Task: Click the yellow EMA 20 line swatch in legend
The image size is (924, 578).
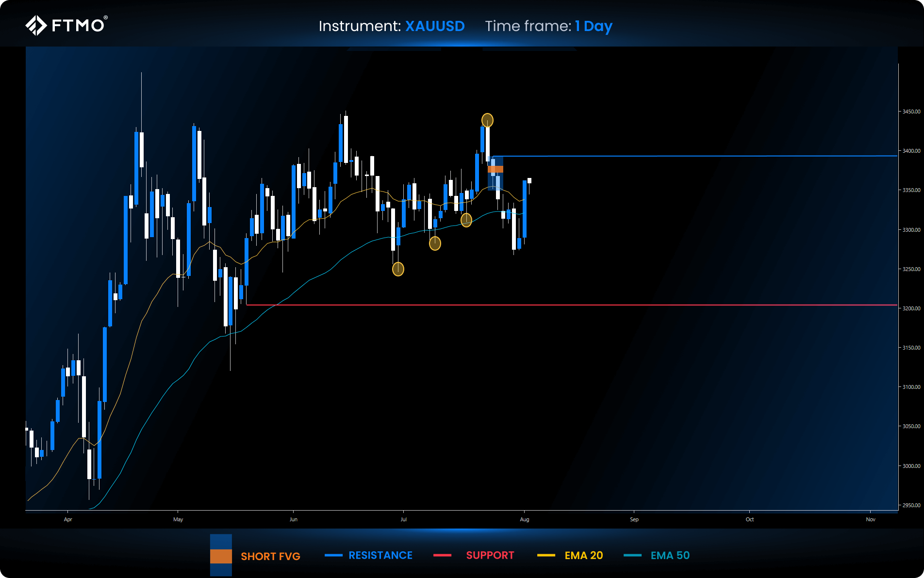Action: coord(546,555)
